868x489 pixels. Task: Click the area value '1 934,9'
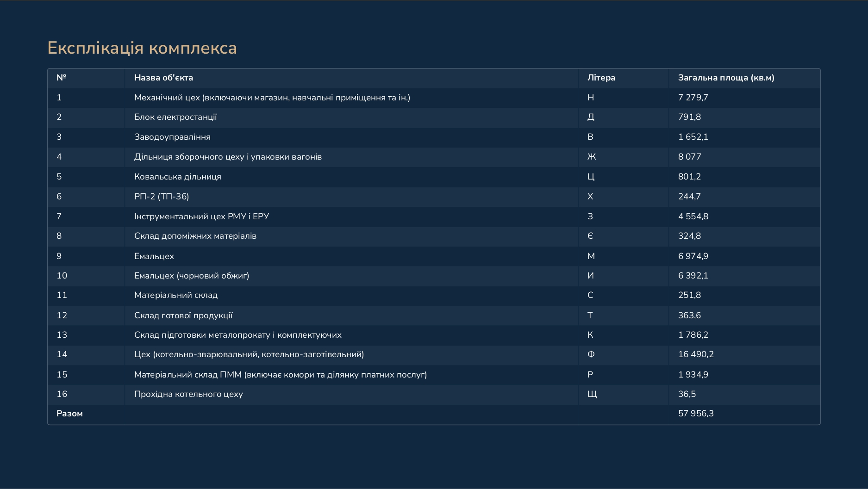point(693,375)
